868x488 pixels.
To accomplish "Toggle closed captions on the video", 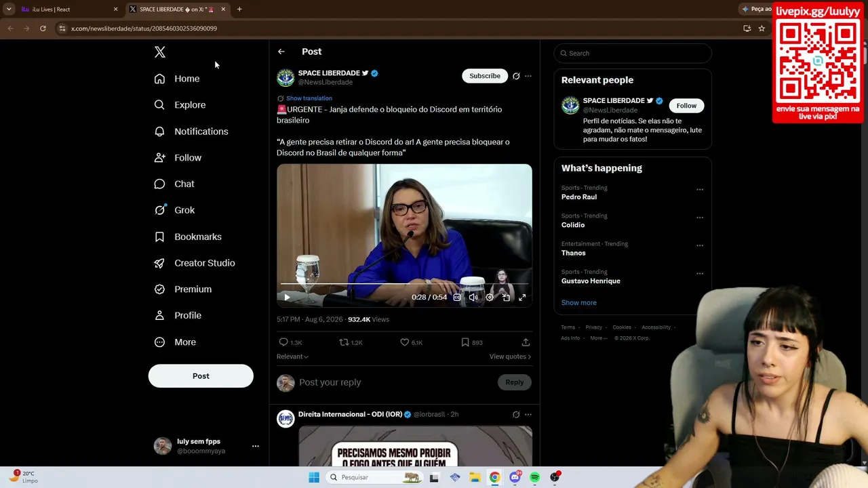I will click(457, 297).
